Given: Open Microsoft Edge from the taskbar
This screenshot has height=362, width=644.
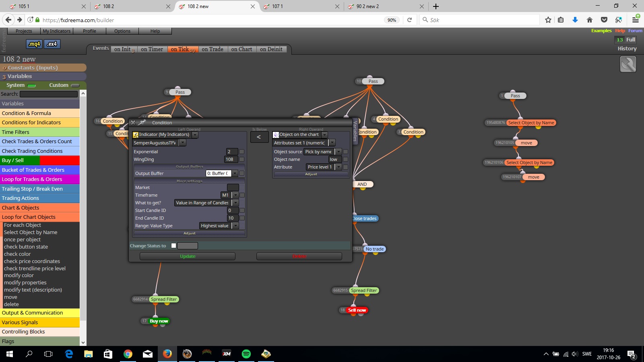Looking at the screenshot, I should coord(69,354).
